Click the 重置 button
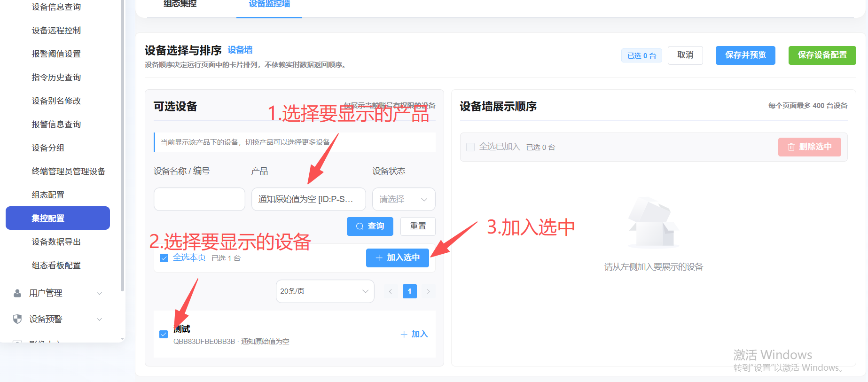The image size is (868, 382). [x=418, y=226]
